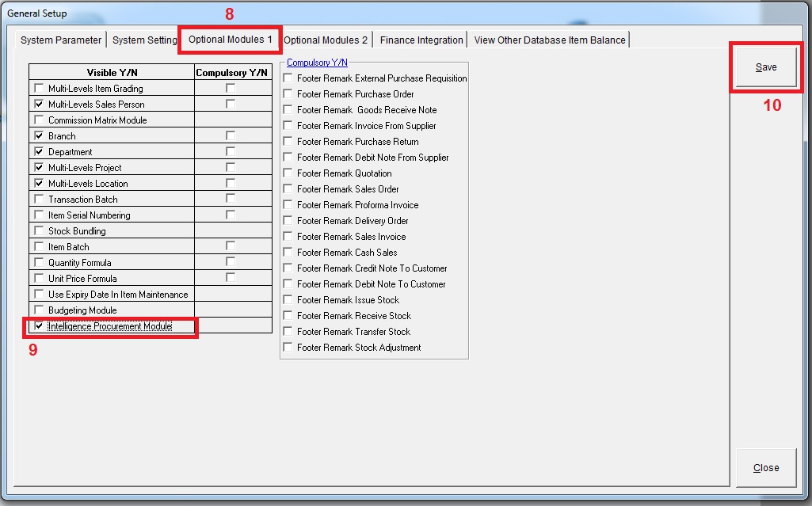
Task: Enable Footer Remark Sales Invoice checkbox
Action: [x=288, y=237]
